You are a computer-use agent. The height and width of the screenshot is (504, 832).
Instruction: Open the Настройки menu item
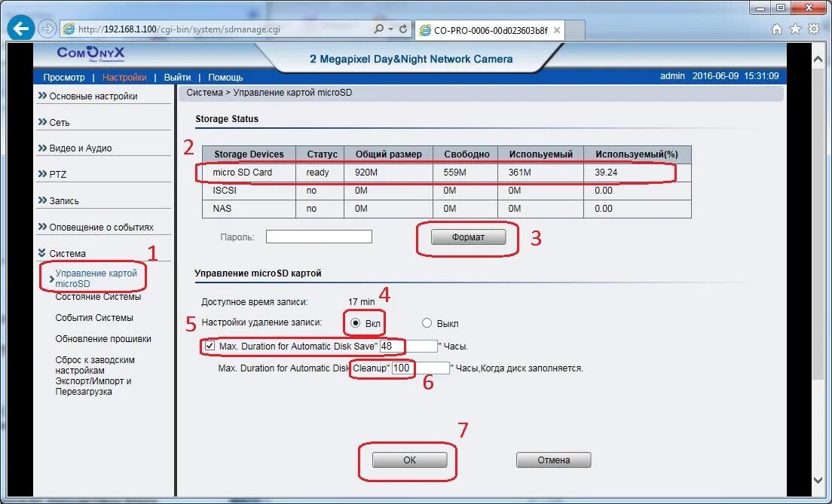[x=124, y=77]
